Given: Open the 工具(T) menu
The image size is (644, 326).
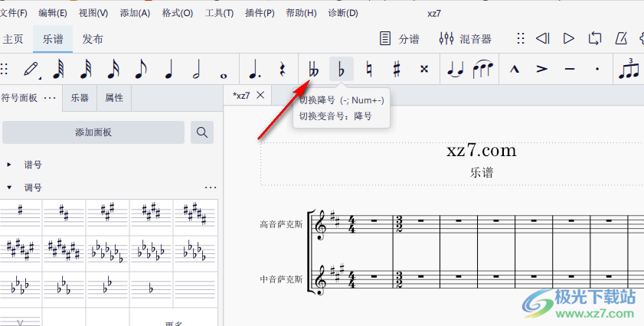Looking at the screenshot, I should (x=219, y=13).
